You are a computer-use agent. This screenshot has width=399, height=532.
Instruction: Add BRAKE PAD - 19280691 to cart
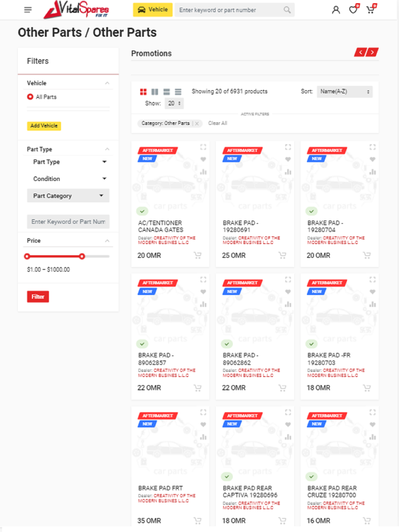pos(282,255)
